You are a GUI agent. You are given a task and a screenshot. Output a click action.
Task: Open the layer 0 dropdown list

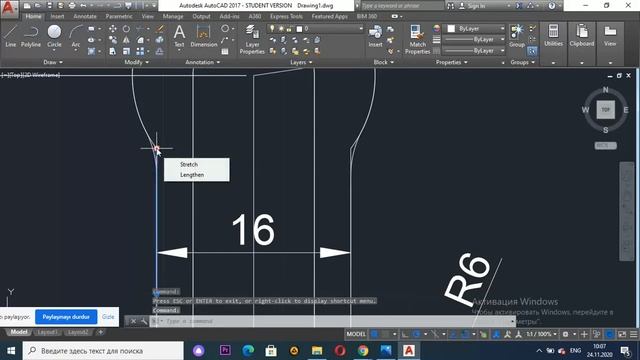pos(361,29)
